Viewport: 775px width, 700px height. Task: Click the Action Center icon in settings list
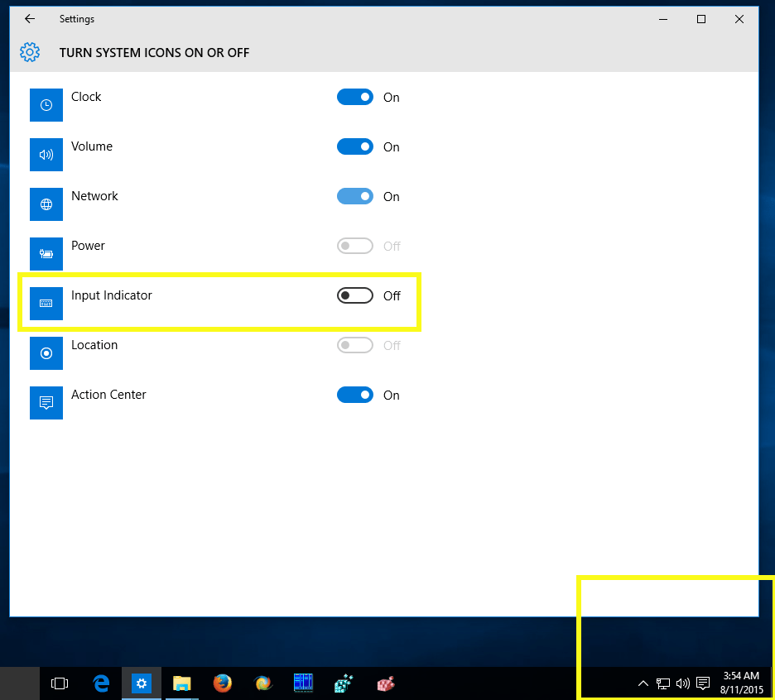(46, 403)
